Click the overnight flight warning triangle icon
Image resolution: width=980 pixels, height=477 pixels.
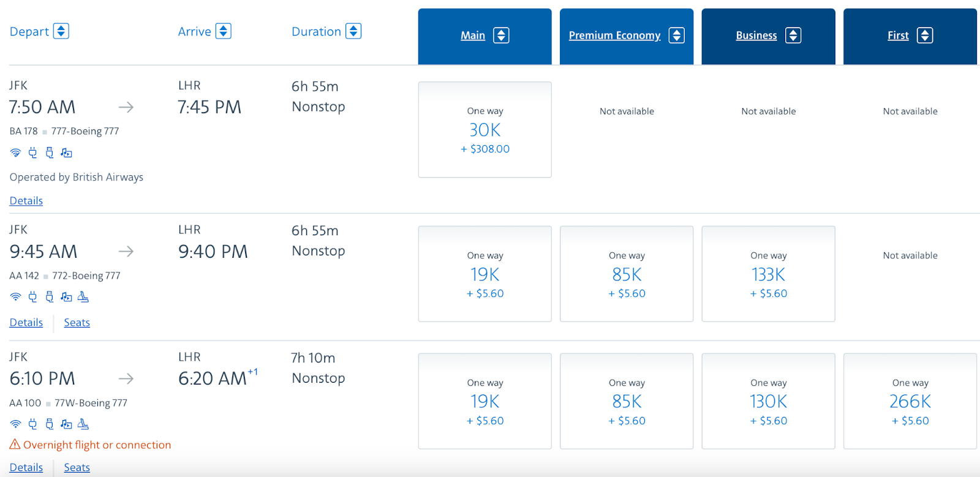click(x=15, y=445)
